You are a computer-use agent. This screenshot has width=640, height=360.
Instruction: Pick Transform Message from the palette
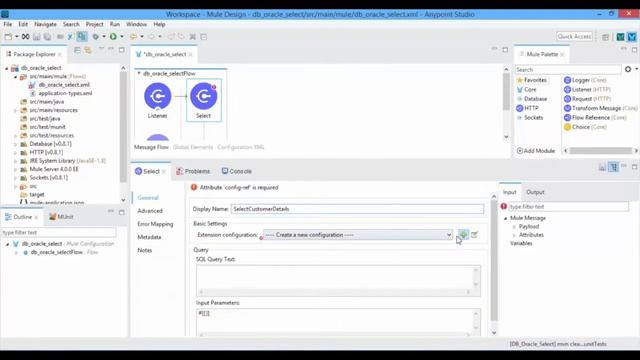[600, 108]
